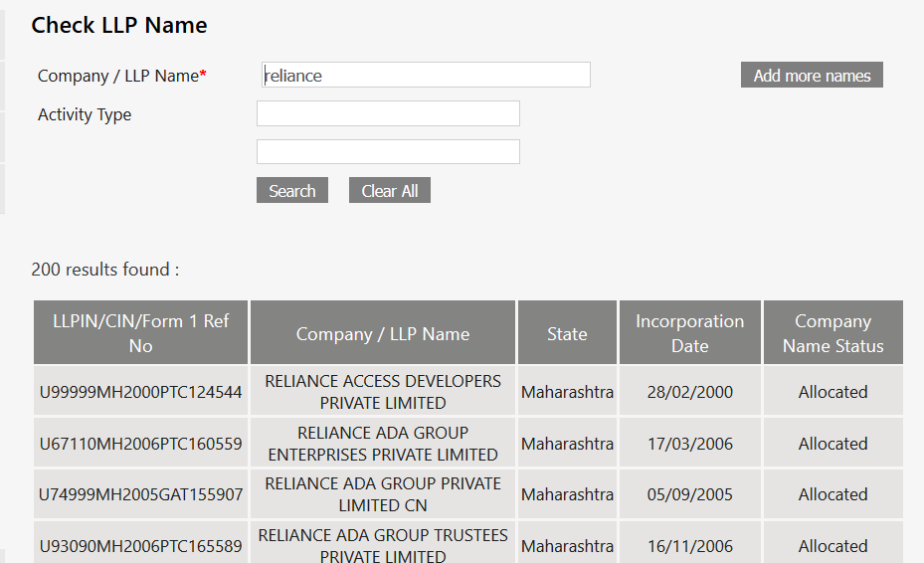Click the Company / LLP Name input field
Image resolution: width=924 pixels, height=563 pixels.
tap(426, 75)
